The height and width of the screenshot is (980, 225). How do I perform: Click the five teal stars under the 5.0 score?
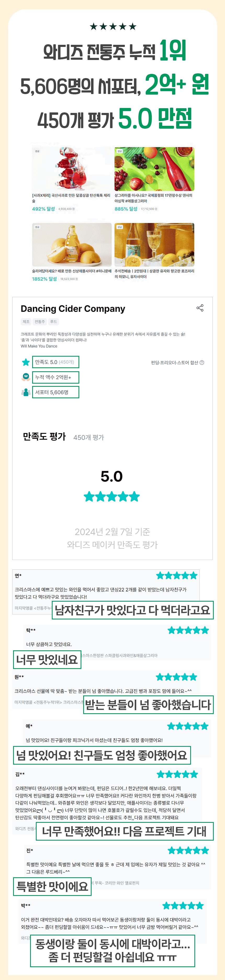point(112,497)
